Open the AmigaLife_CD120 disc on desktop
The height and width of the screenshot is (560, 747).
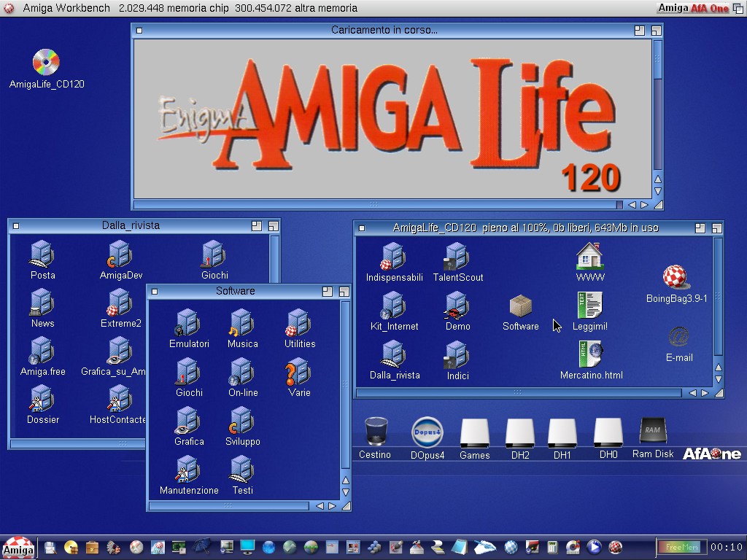[46, 63]
